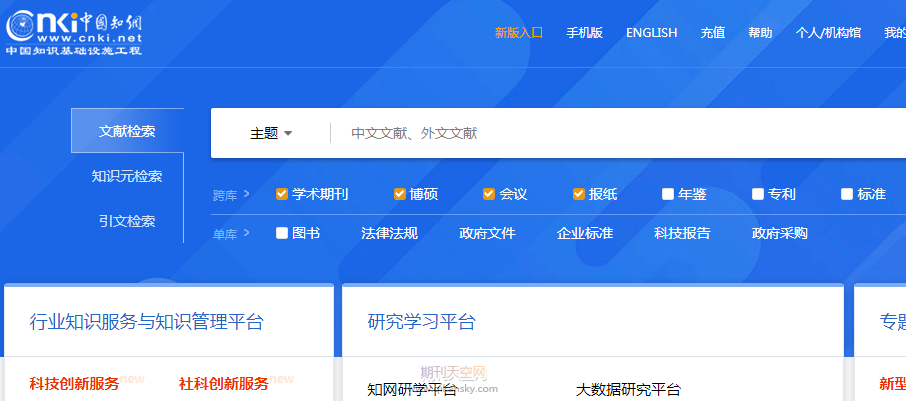Select the 引文检索 tab

tap(127, 221)
